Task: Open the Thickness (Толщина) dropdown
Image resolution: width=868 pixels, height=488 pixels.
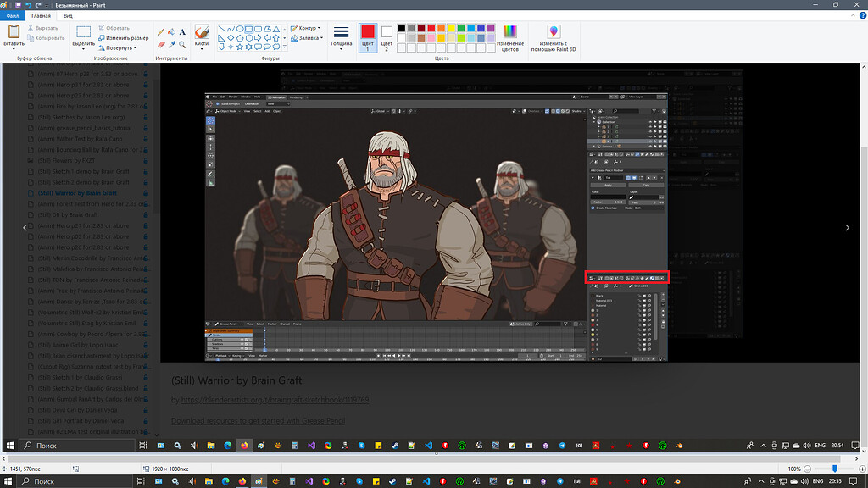Action: 341,37
